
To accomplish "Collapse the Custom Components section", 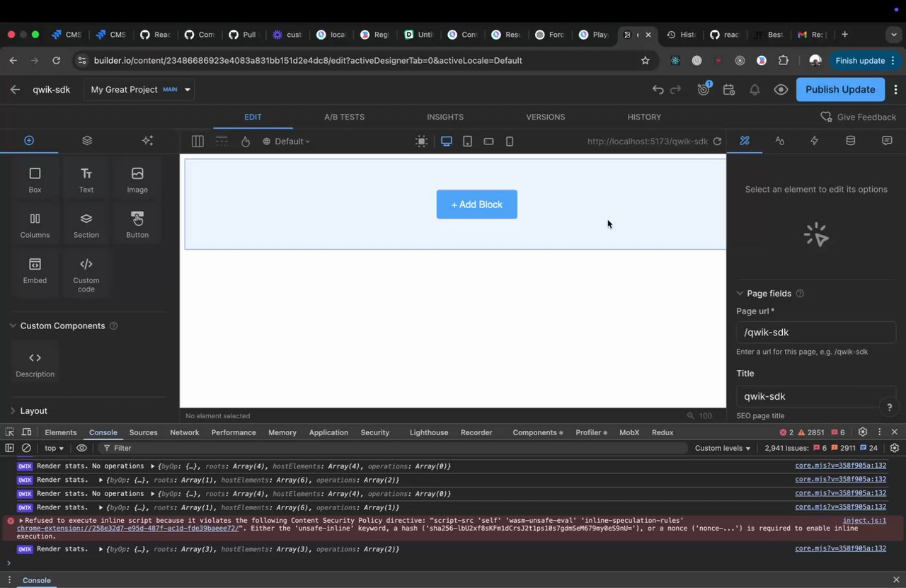I will [x=13, y=325].
